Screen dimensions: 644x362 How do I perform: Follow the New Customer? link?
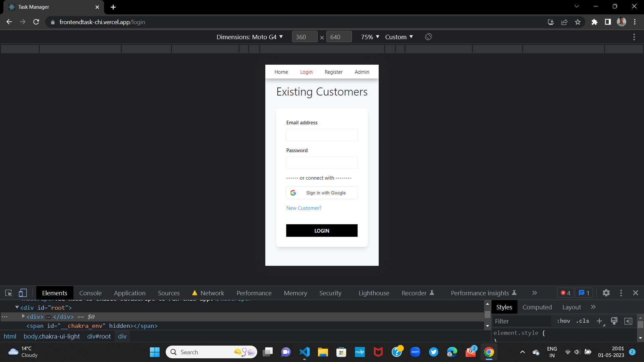304,208
